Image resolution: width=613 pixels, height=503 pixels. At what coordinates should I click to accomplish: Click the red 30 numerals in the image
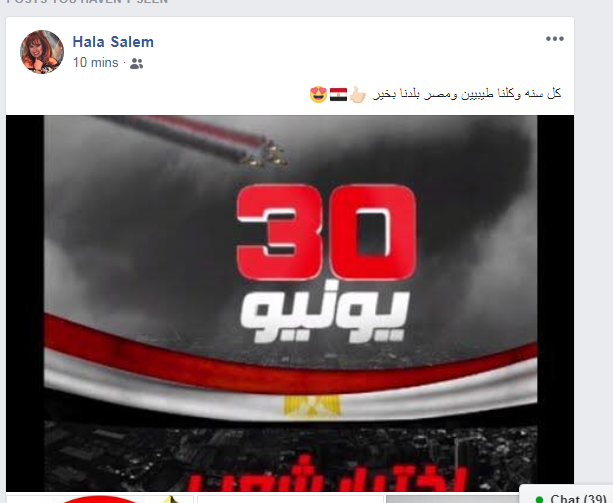pyautogui.click(x=326, y=232)
